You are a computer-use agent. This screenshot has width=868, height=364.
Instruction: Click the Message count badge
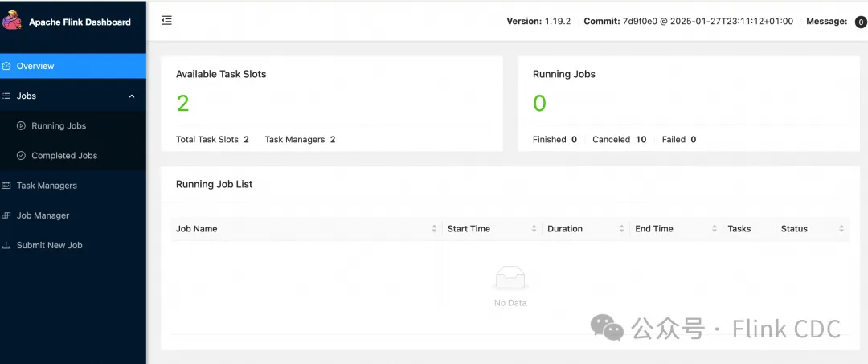point(861,22)
